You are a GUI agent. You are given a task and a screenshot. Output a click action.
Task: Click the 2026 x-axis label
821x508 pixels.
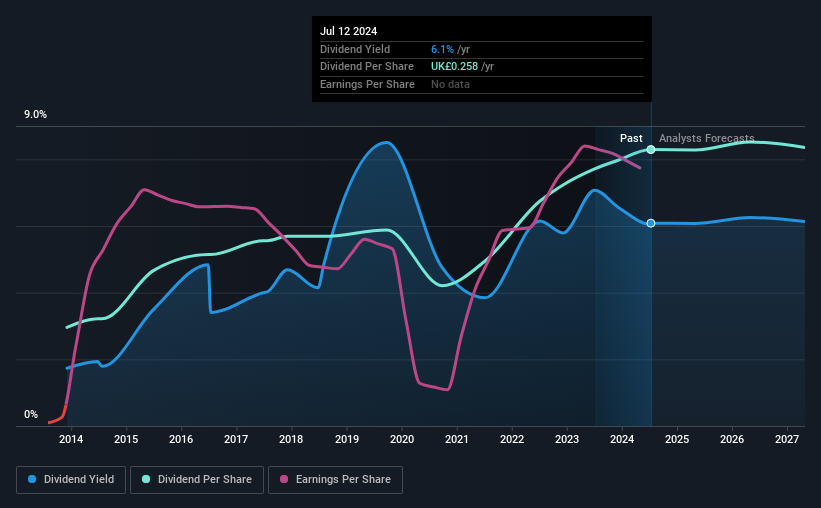pos(731,439)
